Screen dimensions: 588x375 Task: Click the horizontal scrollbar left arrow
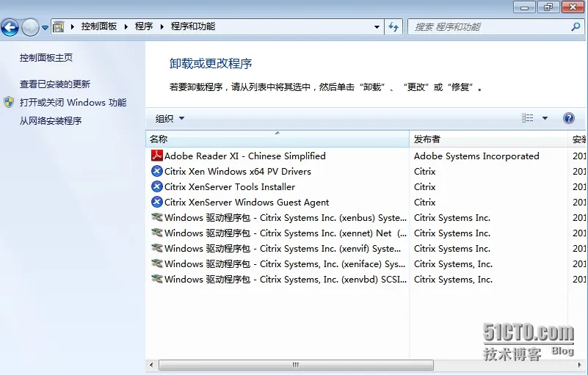click(151, 365)
